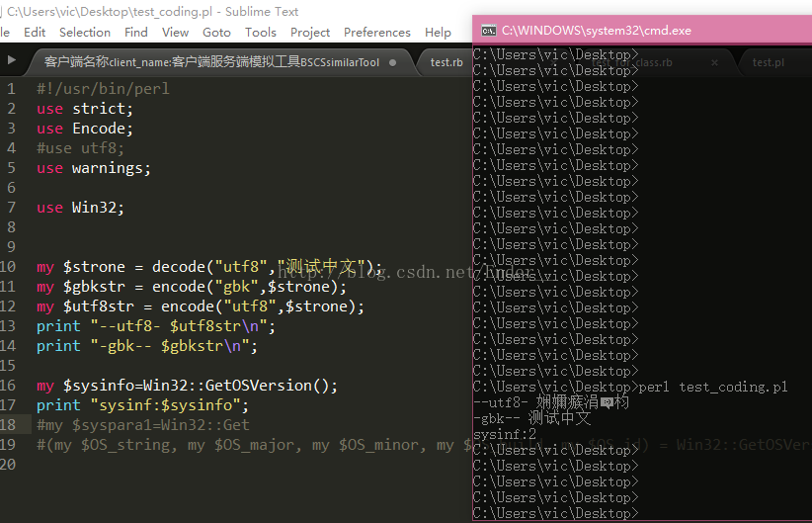The image size is (812, 523).
Task: Click the cmd.exe window title bar
Action: (642, 30)
